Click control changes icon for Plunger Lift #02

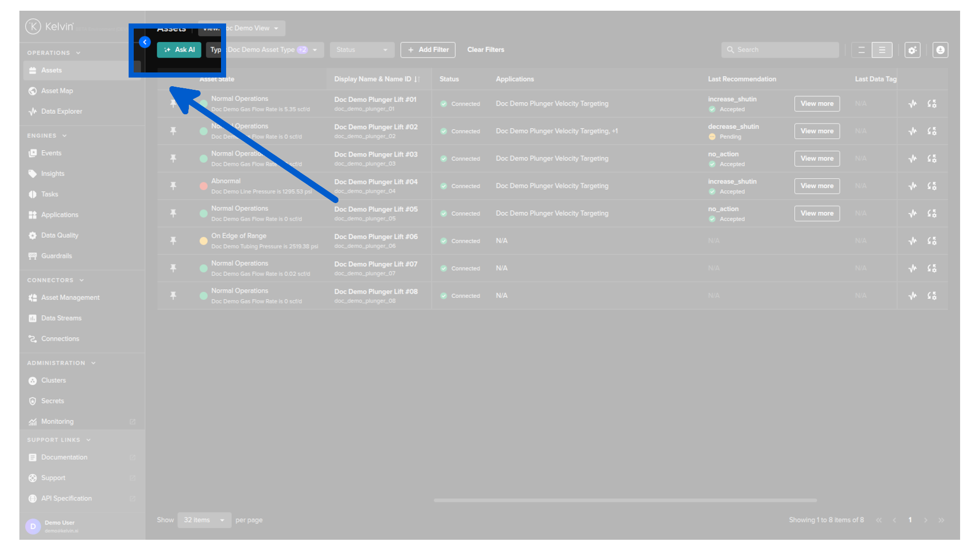pyautogui.click(x=932, y=131)
